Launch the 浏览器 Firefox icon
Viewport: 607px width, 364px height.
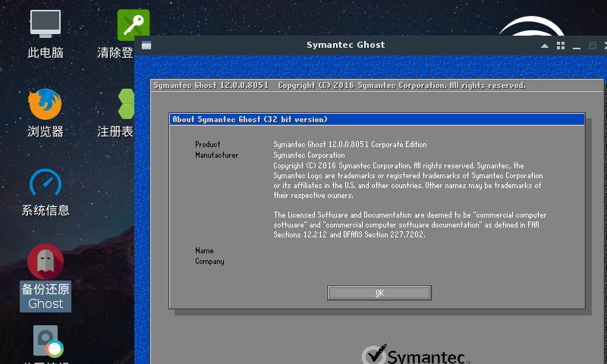click(x=46, y=113)
